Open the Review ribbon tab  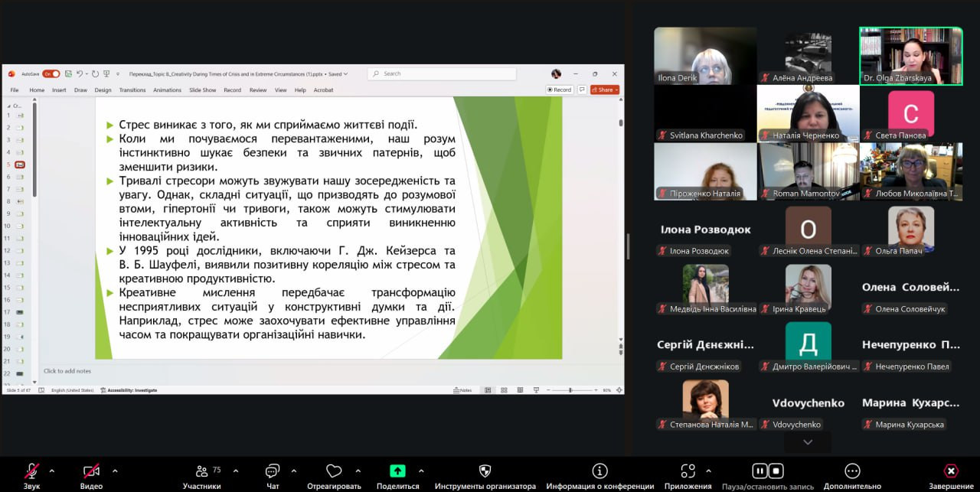click(258, 90)
